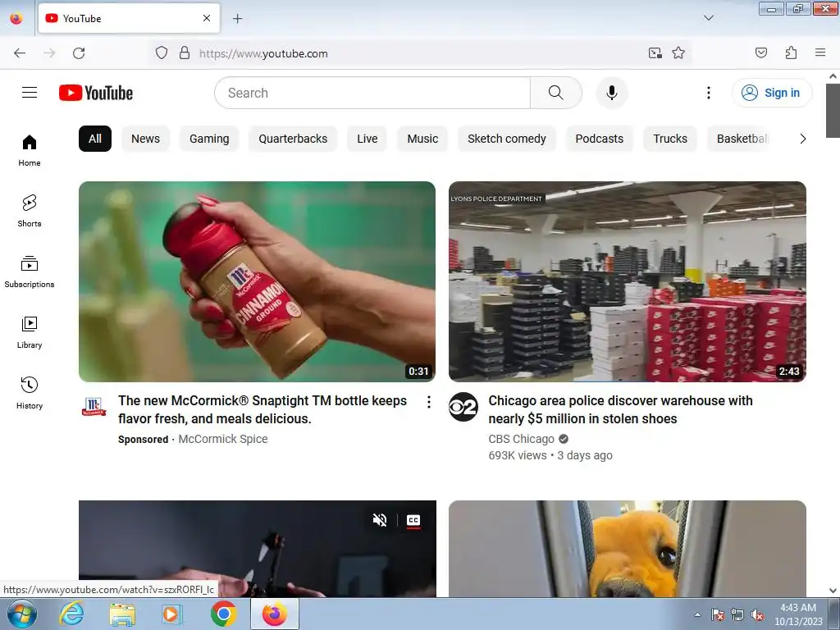Open a new browser tab

pyautogui.click(x=237, y=19)
